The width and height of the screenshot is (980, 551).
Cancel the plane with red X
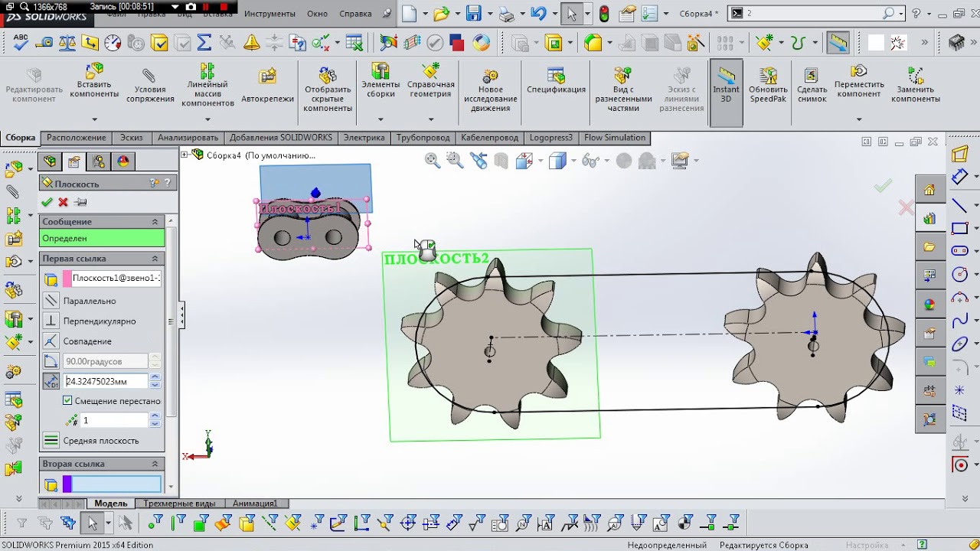click(x=63, y=202)
